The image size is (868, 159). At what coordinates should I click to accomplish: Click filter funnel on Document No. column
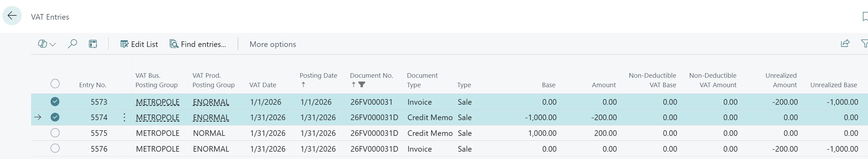tap(362, 84)
